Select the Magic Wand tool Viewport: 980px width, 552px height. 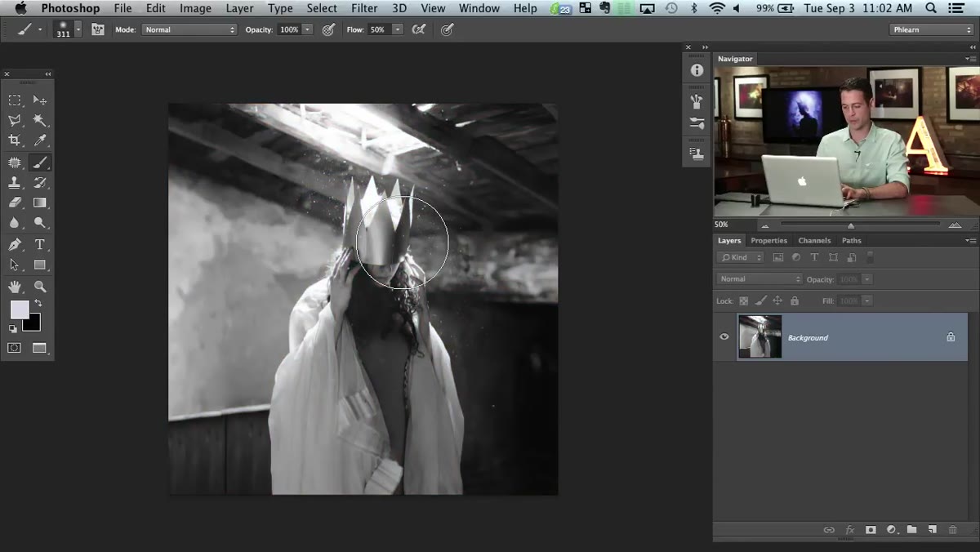point(39,120)
